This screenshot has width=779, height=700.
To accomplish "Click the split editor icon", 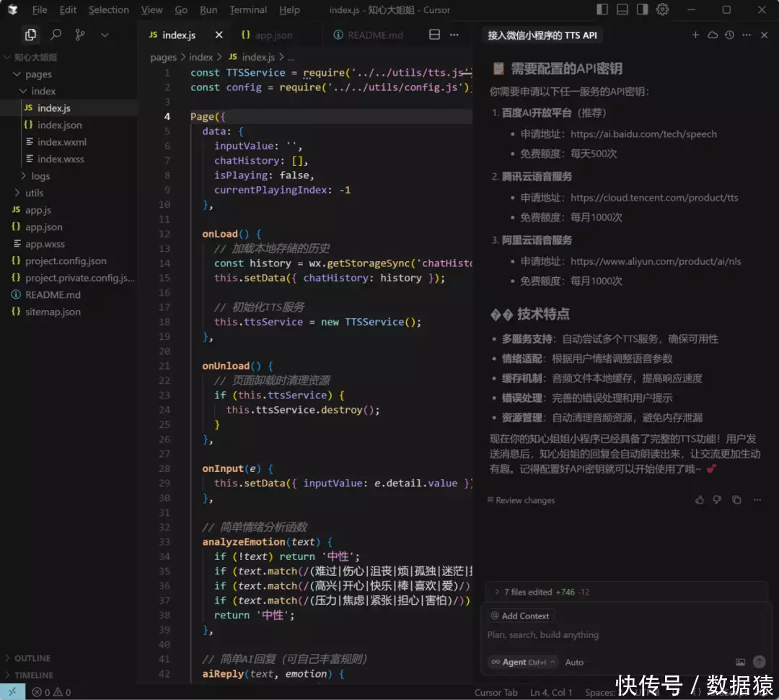I will [x=434, y=35].
